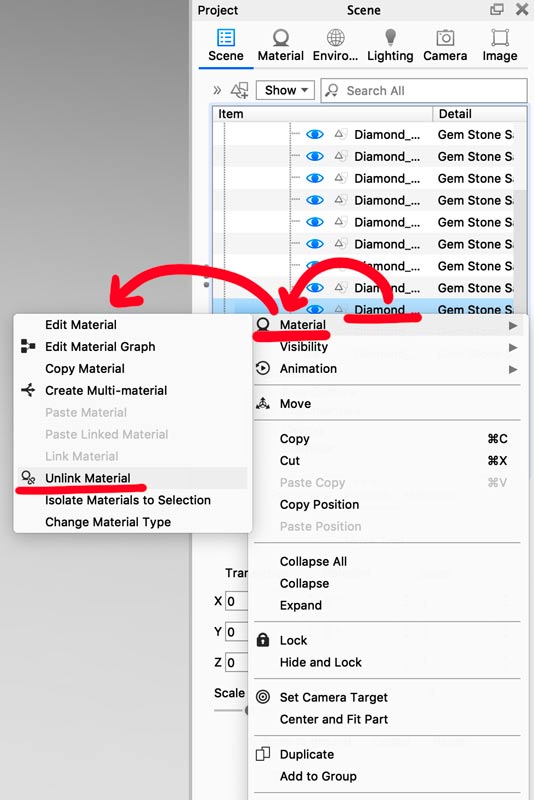
Task: Click Unlink Material
Action: (133, 478)
